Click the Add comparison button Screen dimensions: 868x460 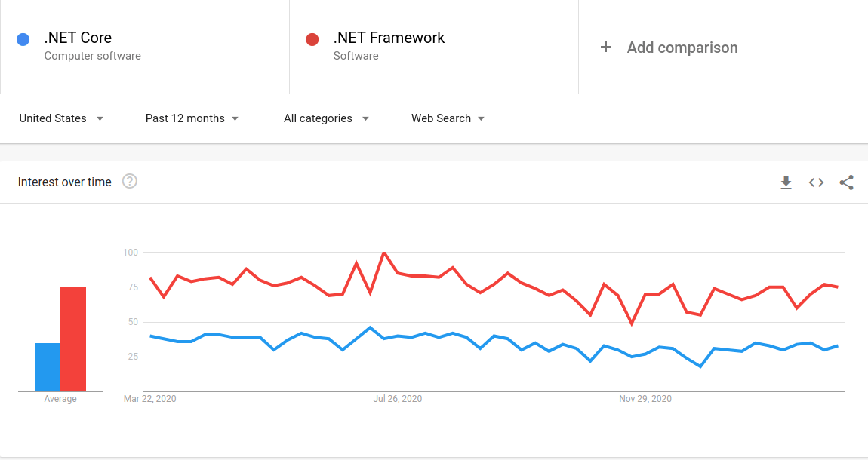point(682,48)
